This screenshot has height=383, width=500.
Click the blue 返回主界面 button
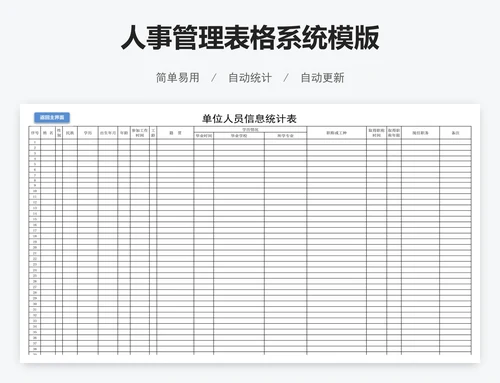tap(52, 117)
